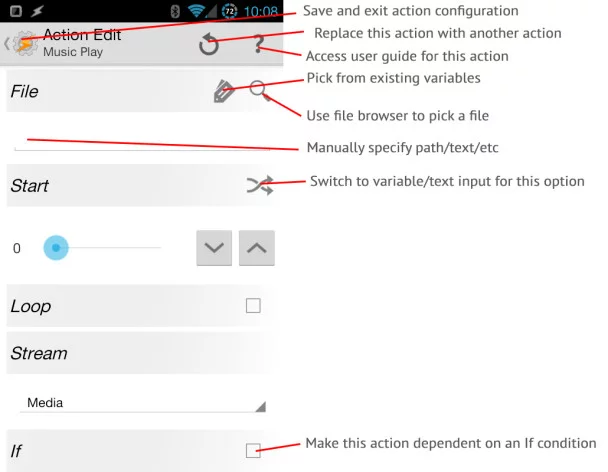Click the File section label
Viewport: 608px width, 472px height.
click(24, 92)
